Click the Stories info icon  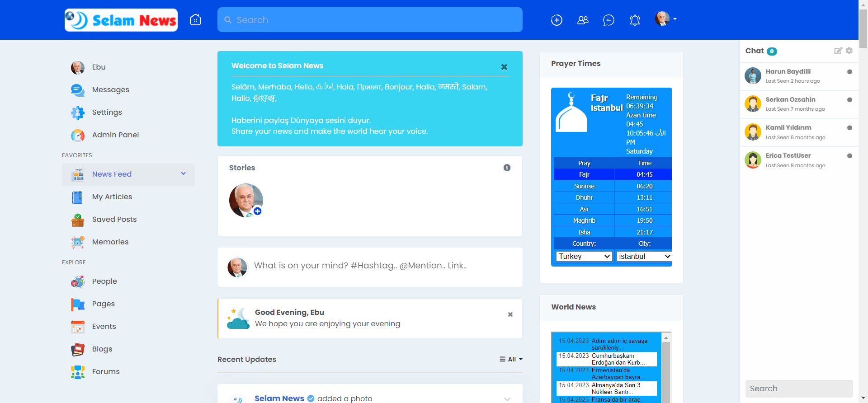coord(507,168)
